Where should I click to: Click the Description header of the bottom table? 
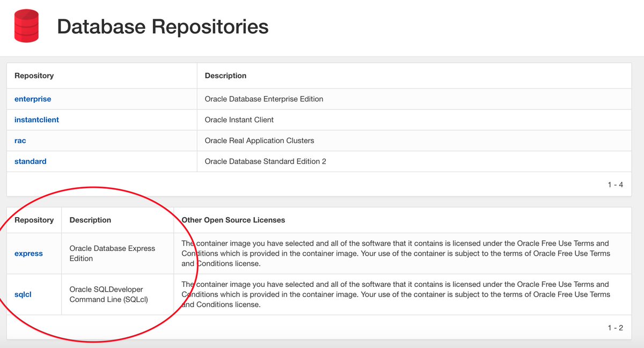(x=90, y=220)
